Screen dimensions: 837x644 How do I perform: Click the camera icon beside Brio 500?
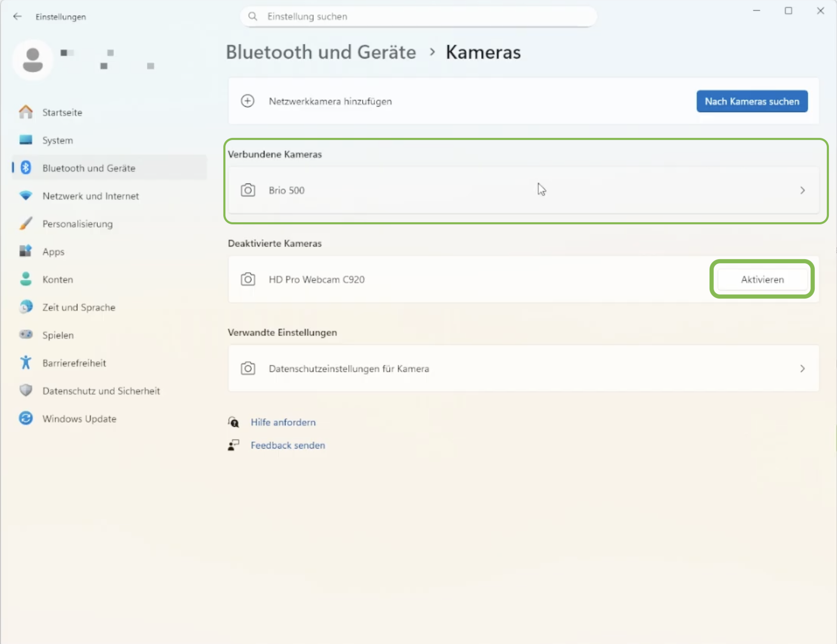point(248,190)
